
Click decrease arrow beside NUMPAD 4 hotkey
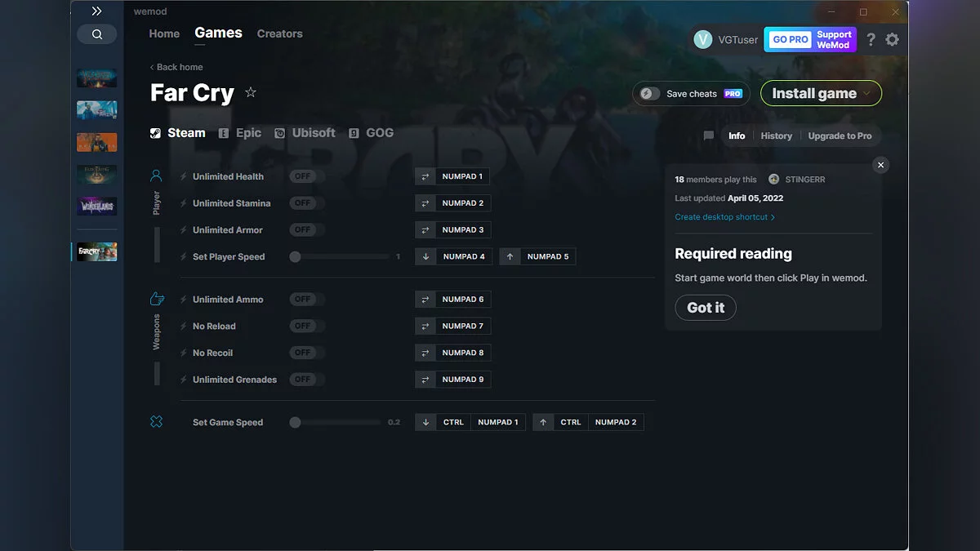click(425, 256)
